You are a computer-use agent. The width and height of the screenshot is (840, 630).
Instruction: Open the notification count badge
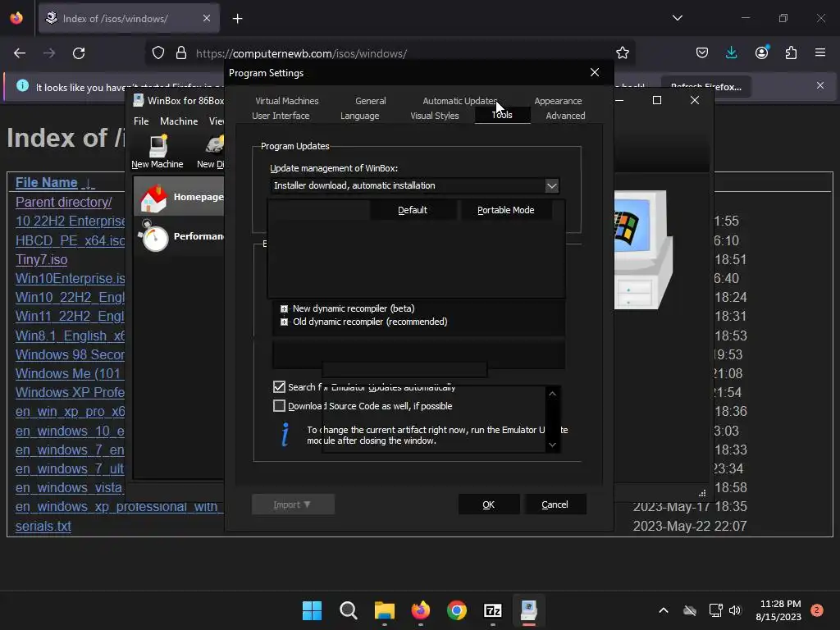(x=816, y=610)
